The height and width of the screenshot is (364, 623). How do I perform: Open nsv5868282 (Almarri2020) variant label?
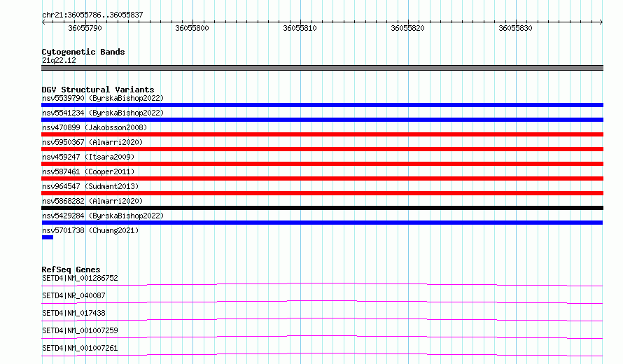click(x=92, y=201)
